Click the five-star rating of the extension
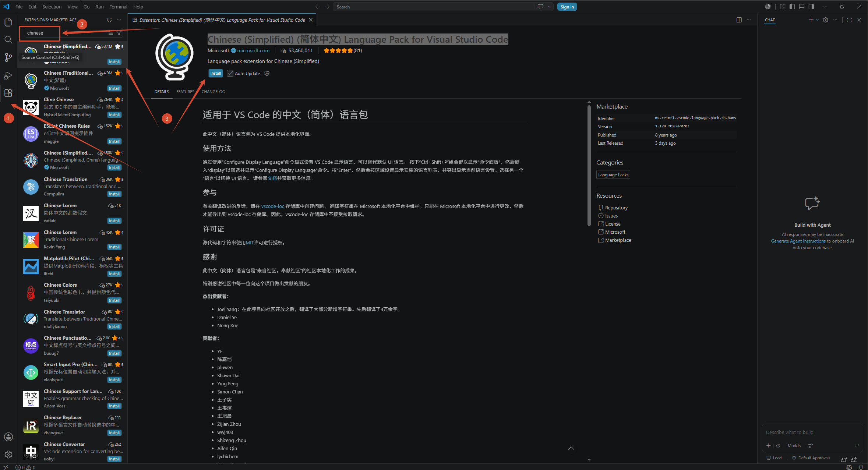 coord(338,50)
